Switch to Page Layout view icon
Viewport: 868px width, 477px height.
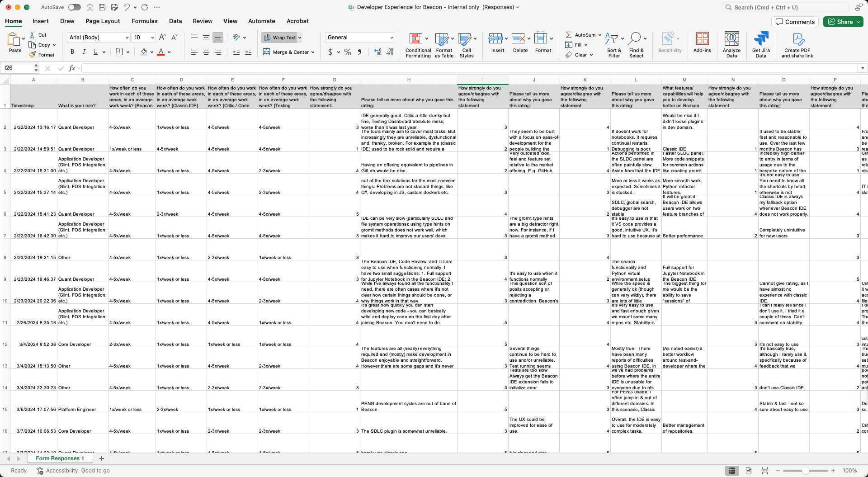[x=749, y=471]
